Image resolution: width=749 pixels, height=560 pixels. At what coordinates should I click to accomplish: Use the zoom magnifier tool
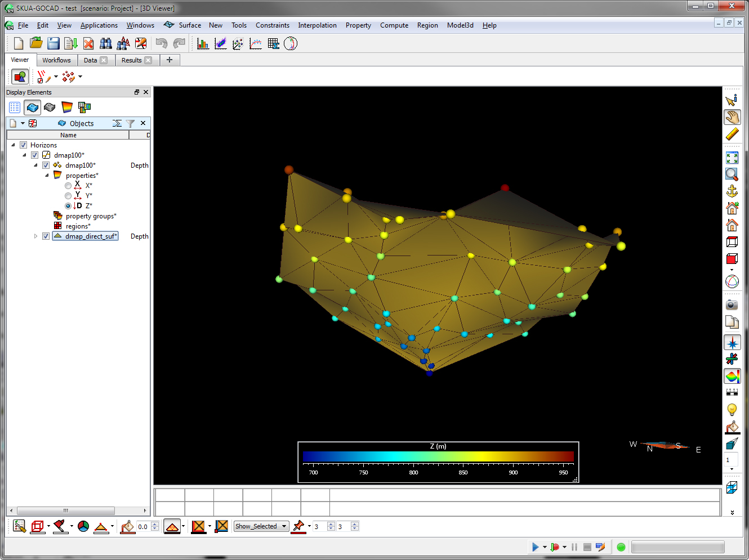click(732, 174)
